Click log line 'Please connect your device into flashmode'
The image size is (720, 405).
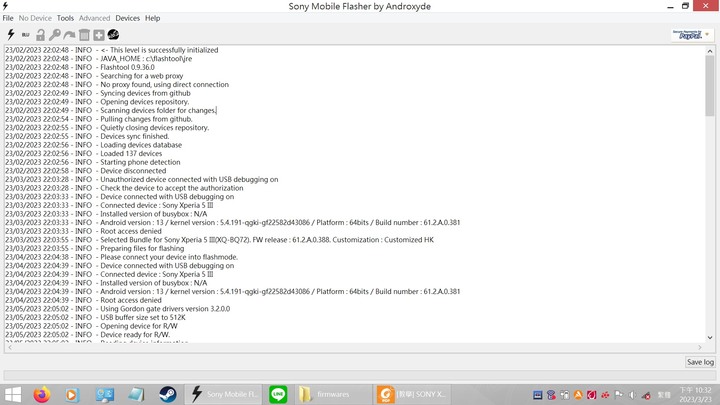pos(169,257)
